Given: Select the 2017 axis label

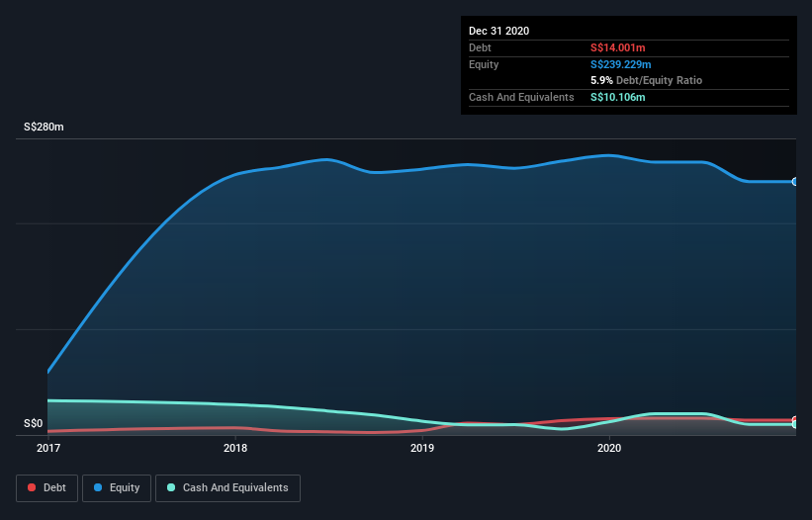Looking at the screenshot, I should click(x=48, y=448).
